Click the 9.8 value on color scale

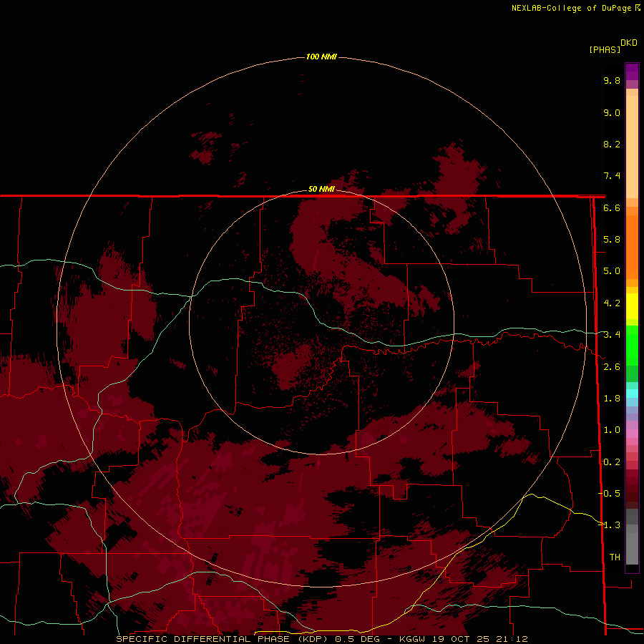(612, 80)
